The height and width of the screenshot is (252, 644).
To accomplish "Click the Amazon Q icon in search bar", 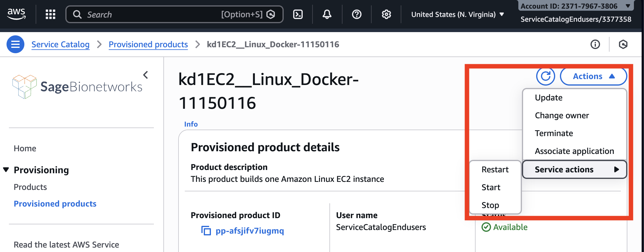I will (x=271, y=14).
